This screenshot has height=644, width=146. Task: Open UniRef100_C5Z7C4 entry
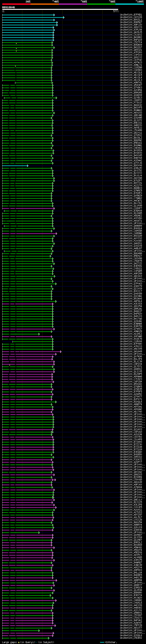coord(131,42)
